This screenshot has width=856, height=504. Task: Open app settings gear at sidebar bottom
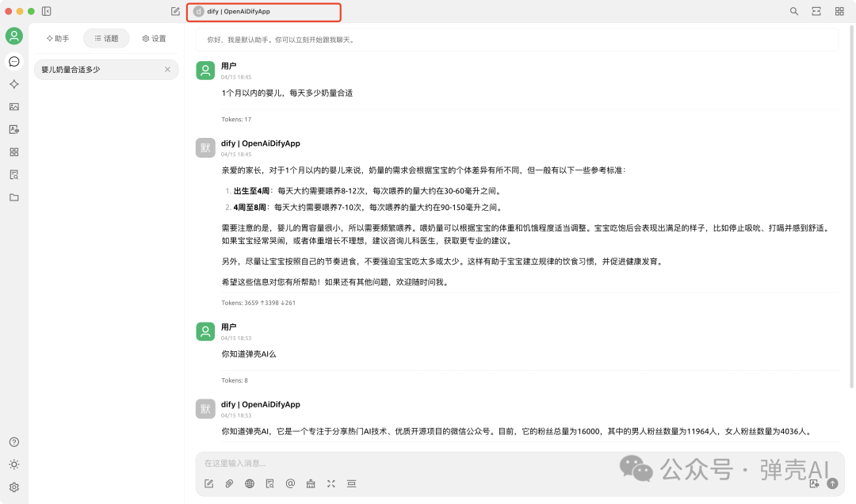[x=14, y=487]
